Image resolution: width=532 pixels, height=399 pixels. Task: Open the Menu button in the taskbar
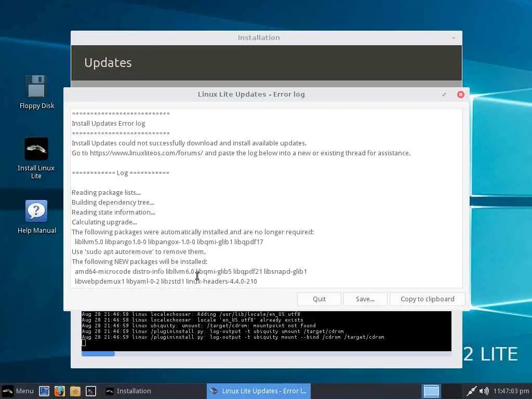[18, 391]
